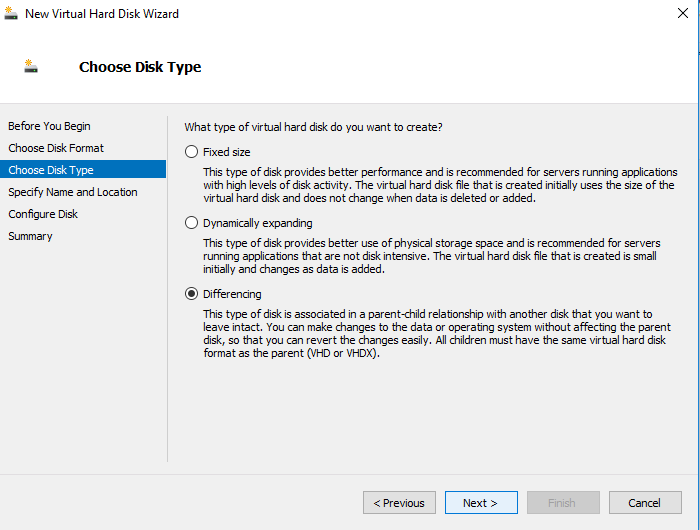Open the Choose Disk Format step
This screenshot has width=700, height=530.
pyautogui.click(x=56, y=148)
